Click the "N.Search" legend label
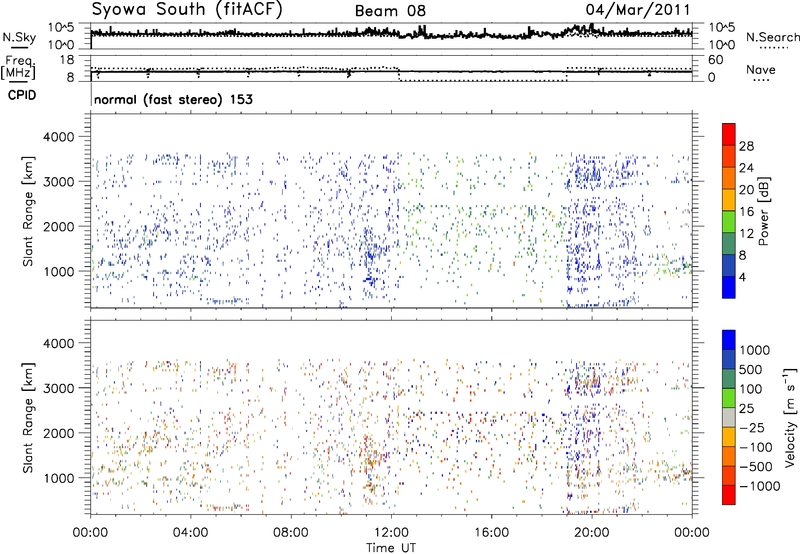Viewport: 800px width, 554px height. coord(772,37)
